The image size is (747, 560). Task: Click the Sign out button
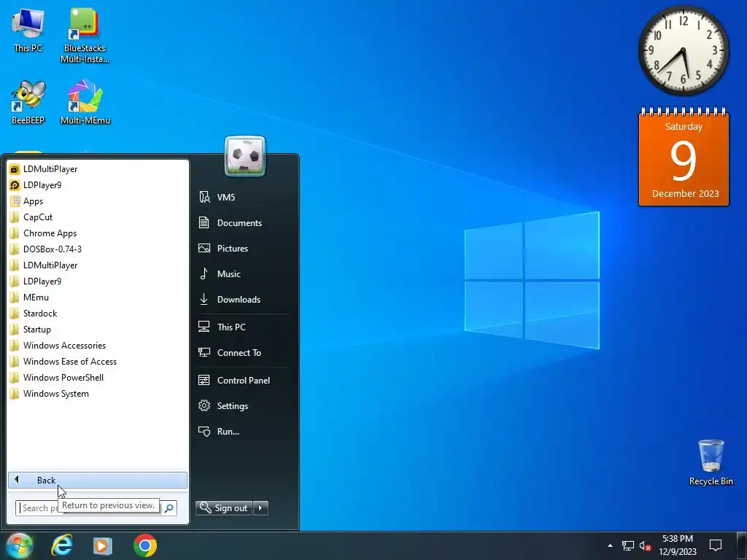(224, 508)
